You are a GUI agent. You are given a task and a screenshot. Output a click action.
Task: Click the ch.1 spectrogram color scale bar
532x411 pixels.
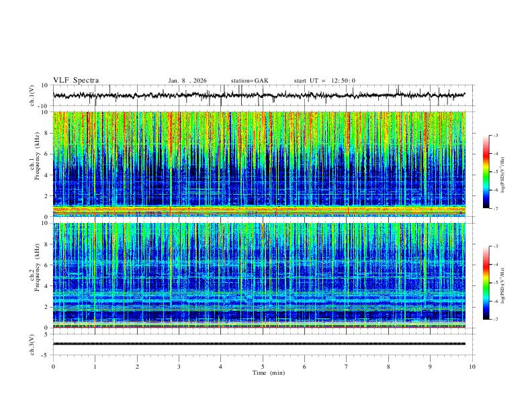(486, 172)
